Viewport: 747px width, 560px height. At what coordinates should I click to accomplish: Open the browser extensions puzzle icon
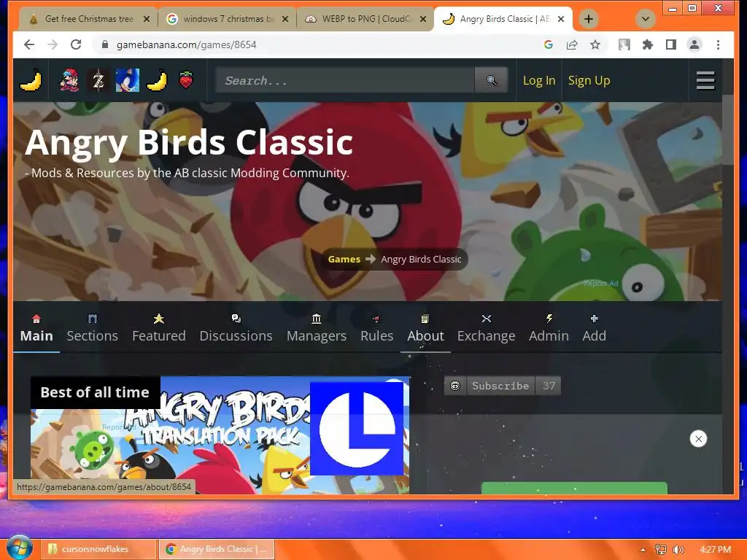coord(648,44)
